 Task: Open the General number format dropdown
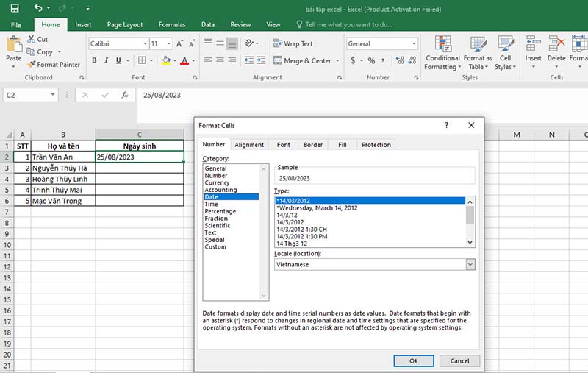click(414, 43)
